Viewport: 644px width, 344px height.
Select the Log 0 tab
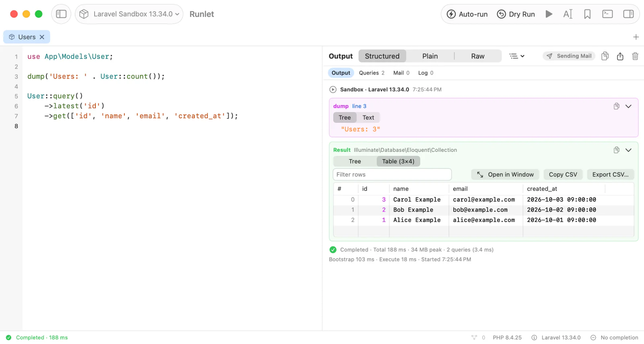point(426,73)
